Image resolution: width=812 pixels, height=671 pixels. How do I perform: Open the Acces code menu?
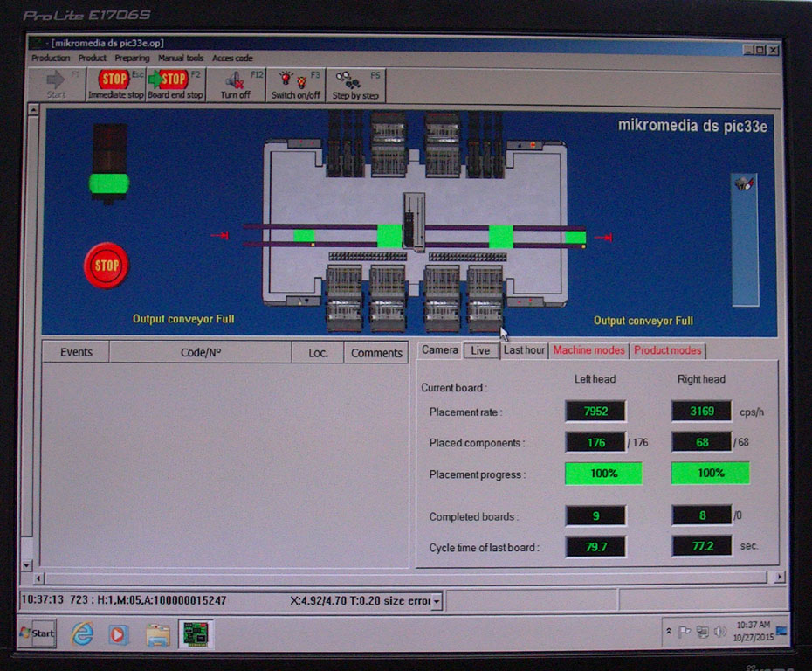pyautogui.click(x=232, y=58)
